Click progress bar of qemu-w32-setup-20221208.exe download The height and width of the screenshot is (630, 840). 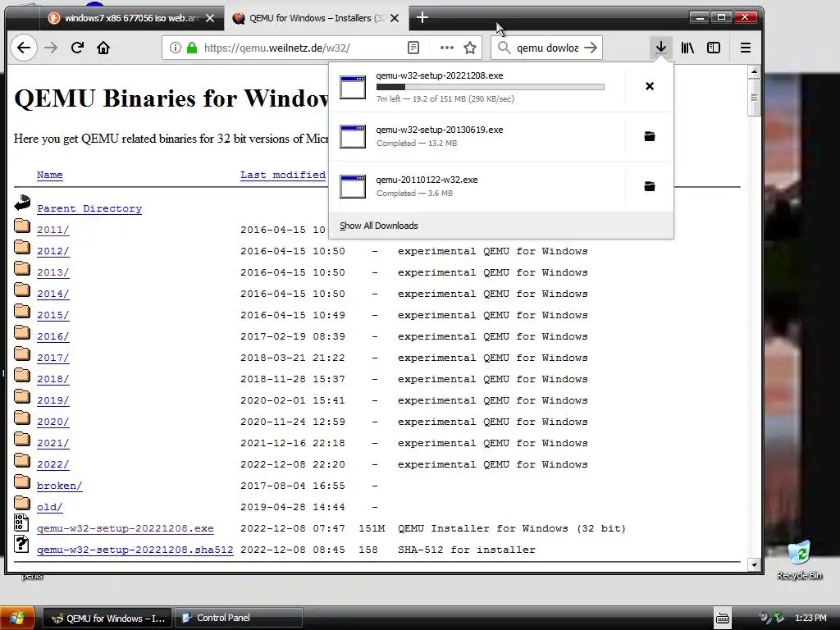491,87
